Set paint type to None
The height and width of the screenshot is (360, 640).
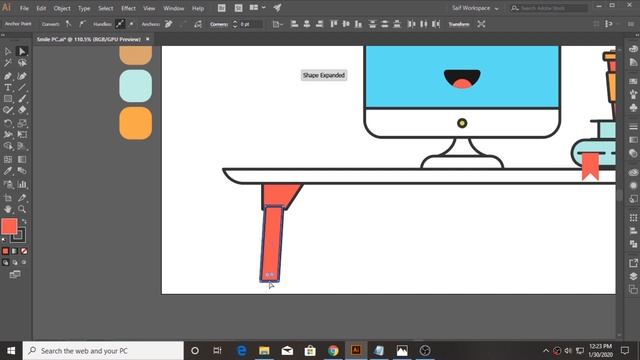point(24,251)
